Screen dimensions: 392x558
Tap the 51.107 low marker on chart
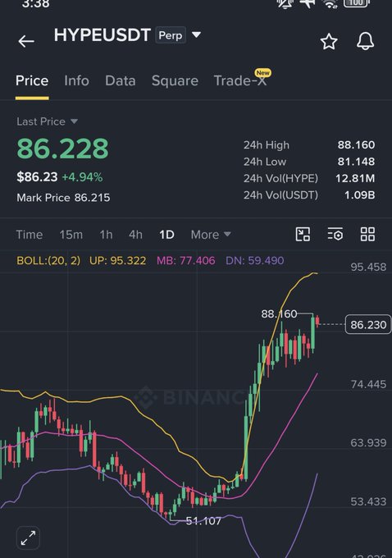point(203,521)
